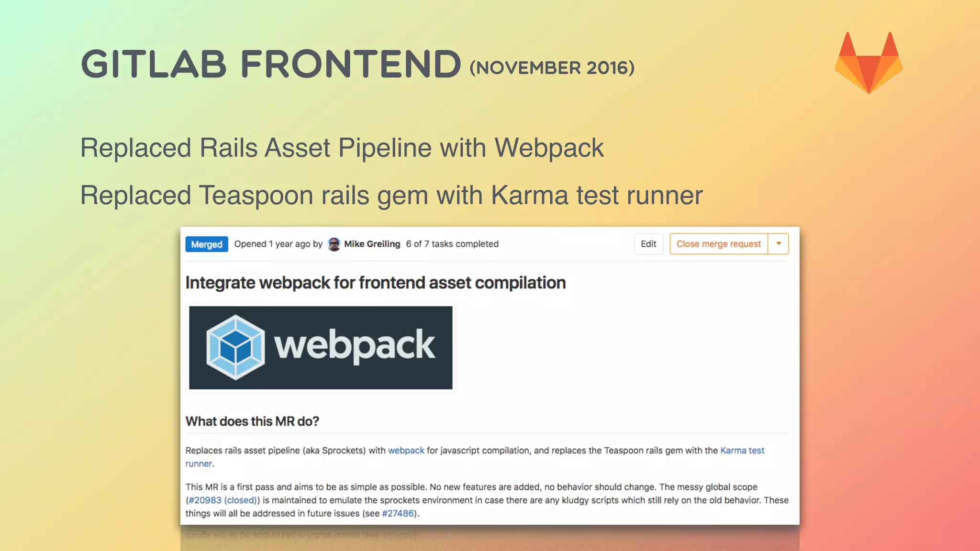Open issue link #20983 (closed)
Viewport: 980px width, 551px height.
[223, 500]
